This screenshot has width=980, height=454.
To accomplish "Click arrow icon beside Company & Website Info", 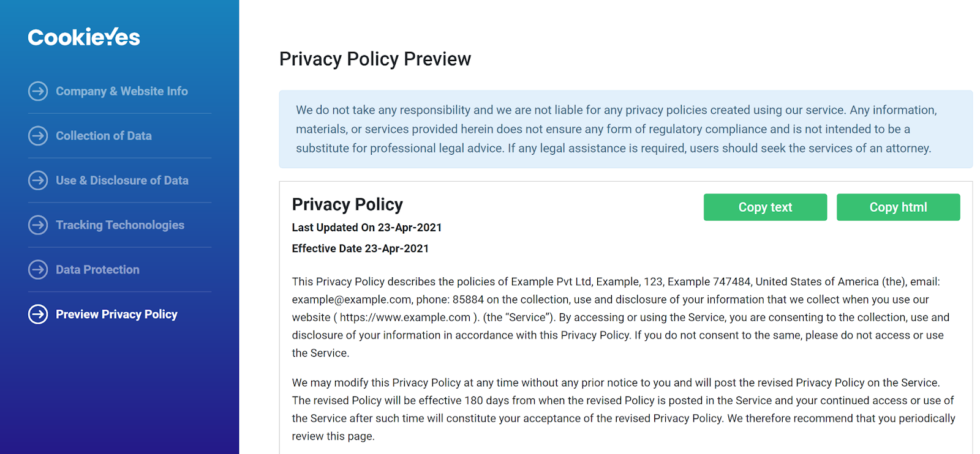I will pyautogui.click(x=38, y=91).
